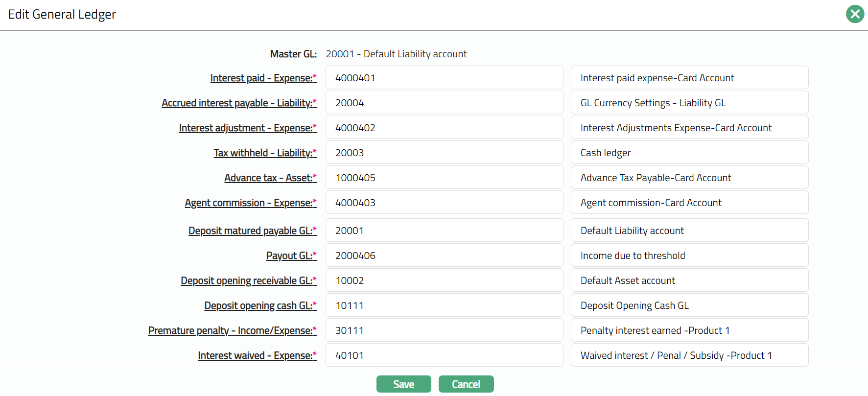Focus the Payout GL code field 2000406
The image size is (868, 396).
pos(444,256)
